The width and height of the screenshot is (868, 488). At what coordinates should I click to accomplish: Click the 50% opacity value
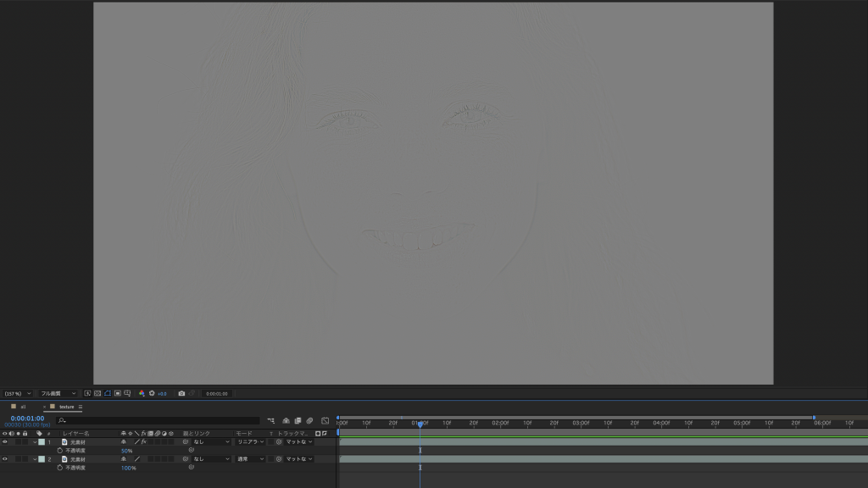tap(126, 451)
